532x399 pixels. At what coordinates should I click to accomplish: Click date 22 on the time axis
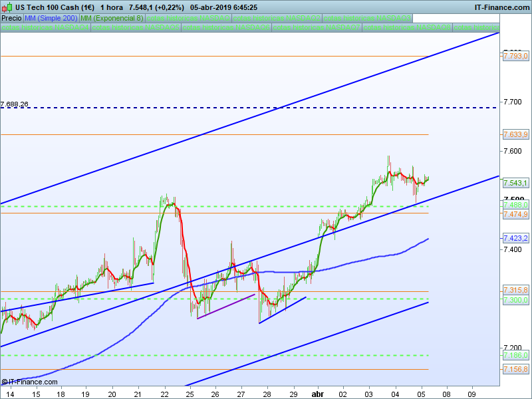point(165,394)
